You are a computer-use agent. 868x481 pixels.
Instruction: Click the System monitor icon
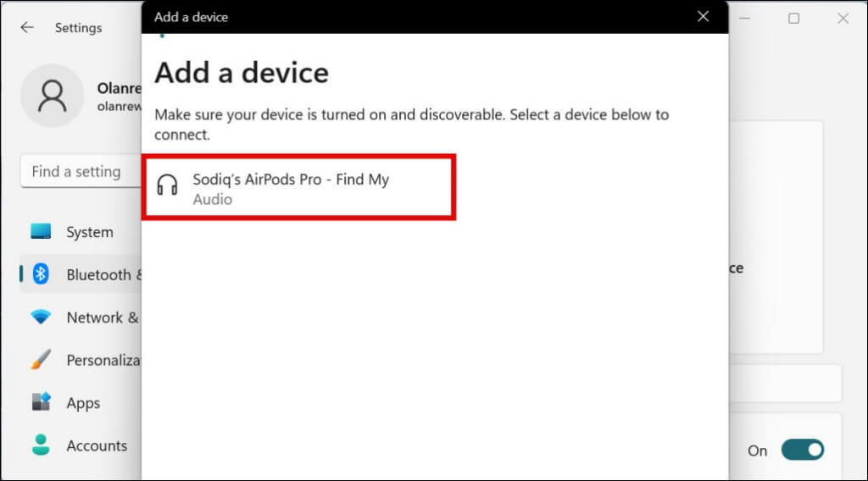point(41,231)
